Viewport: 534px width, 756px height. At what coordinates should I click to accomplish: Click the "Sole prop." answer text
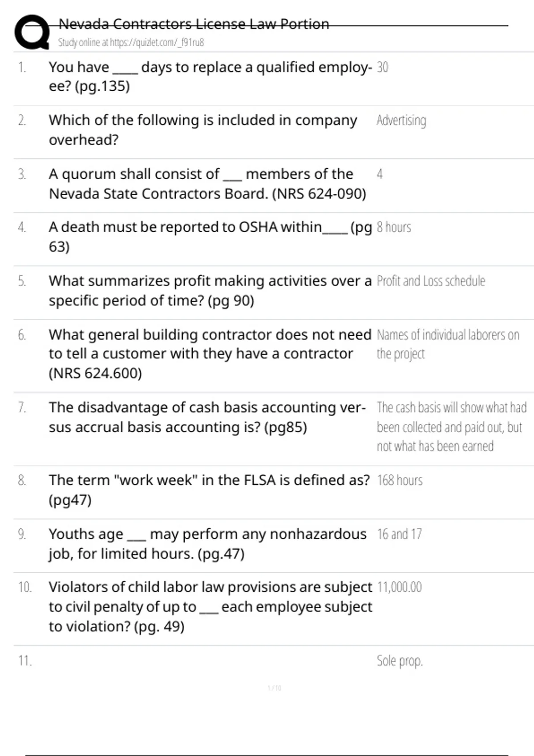400,661
